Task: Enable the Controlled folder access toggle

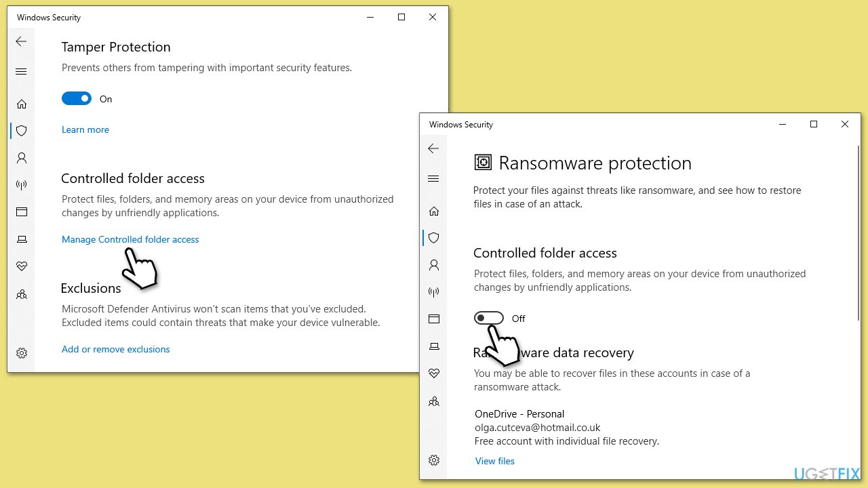Action: 488,319
